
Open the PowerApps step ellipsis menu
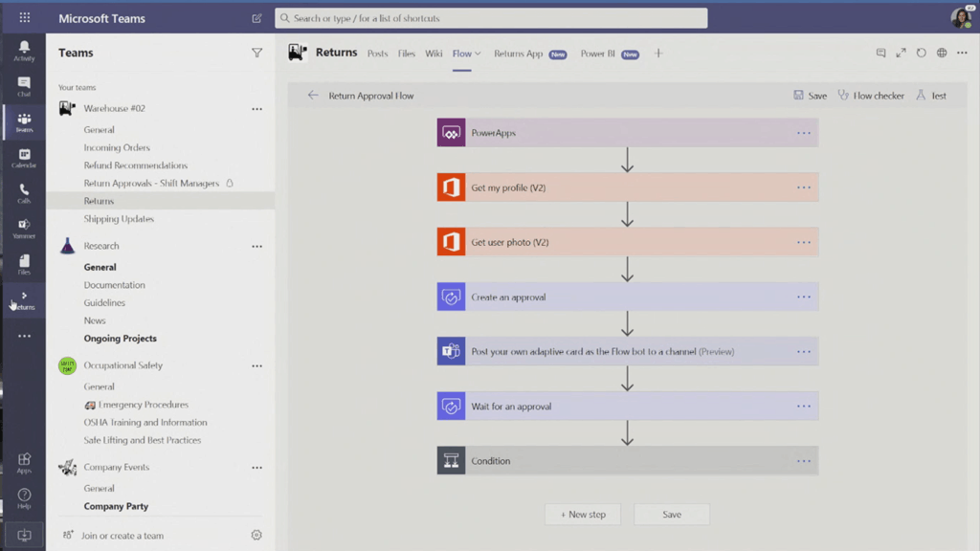click(803, 133)
